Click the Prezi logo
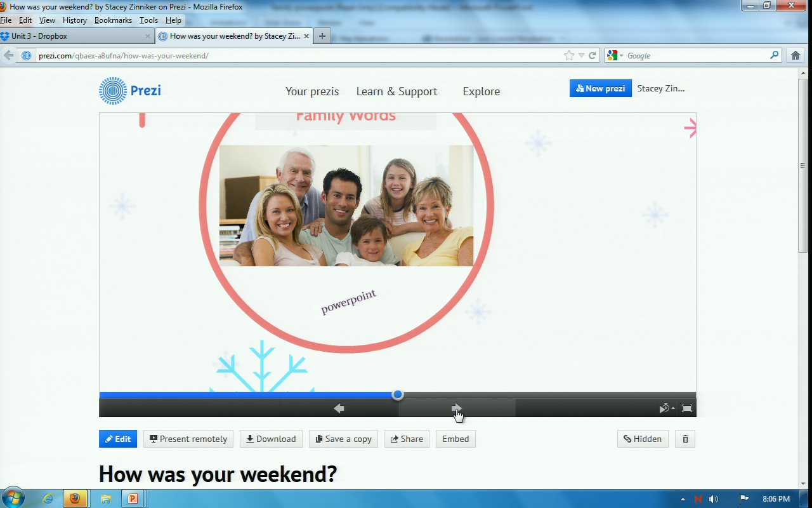 (x=130, y=90)
